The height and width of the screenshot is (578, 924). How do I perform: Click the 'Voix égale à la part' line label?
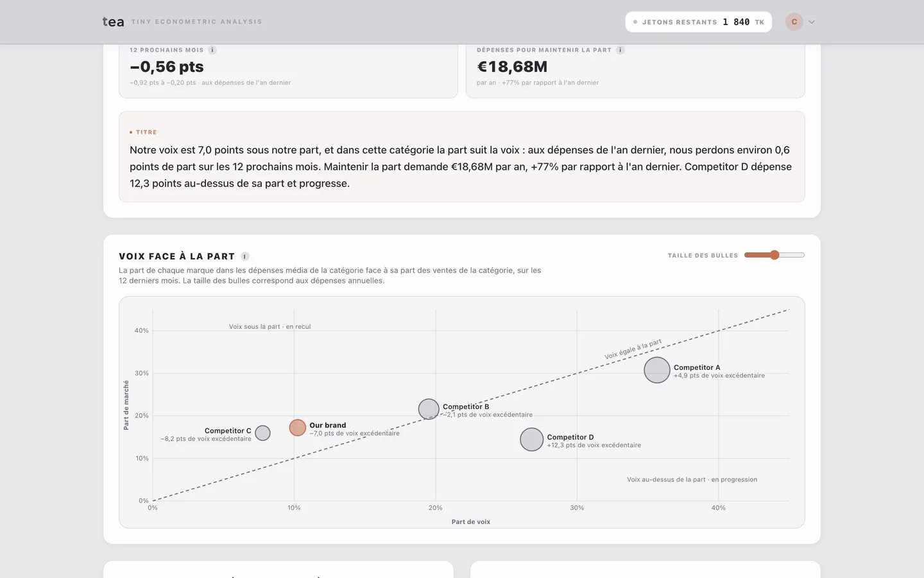(x=633, y=349)
